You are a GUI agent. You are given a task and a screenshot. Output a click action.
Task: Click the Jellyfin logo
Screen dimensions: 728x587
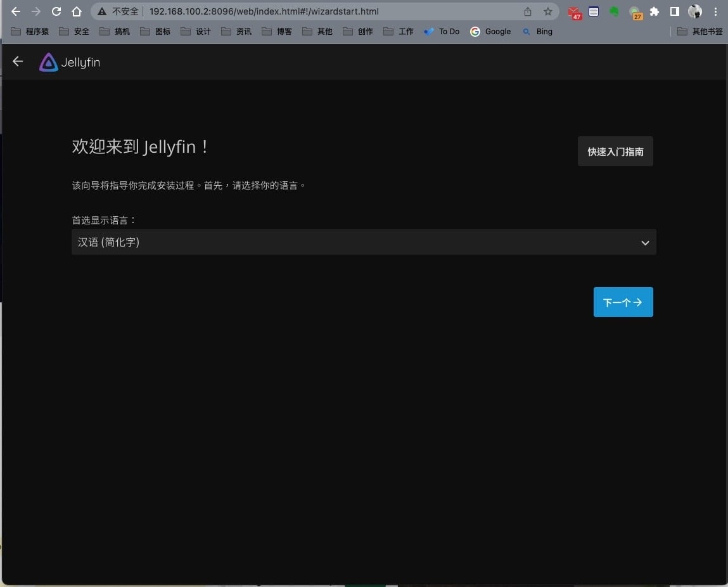click(x=70, y=62)
